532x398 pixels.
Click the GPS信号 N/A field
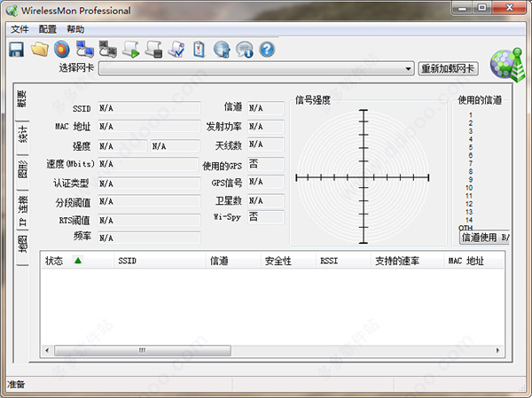coord(266,182)
